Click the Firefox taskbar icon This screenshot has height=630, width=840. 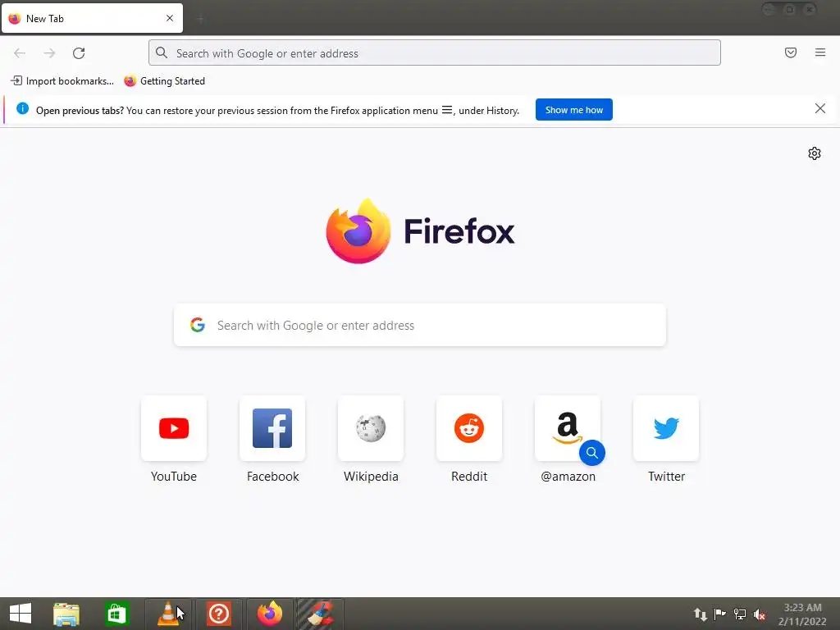point(269,614)
